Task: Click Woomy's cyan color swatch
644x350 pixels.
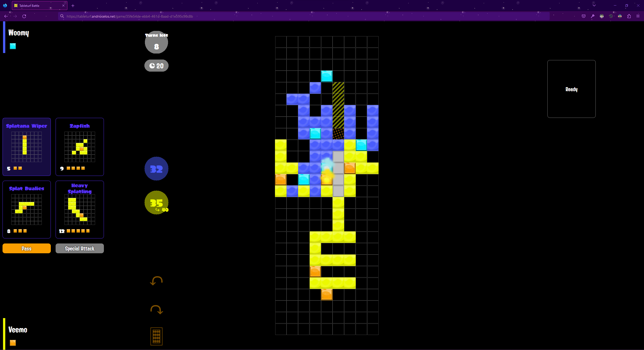Action: pyautogui.click(x=13, y=46)
